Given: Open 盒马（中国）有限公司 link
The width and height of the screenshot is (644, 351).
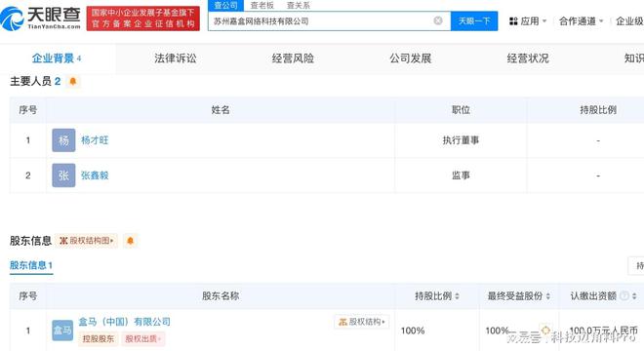Looking at the screenshot, I should pos(125,322).
